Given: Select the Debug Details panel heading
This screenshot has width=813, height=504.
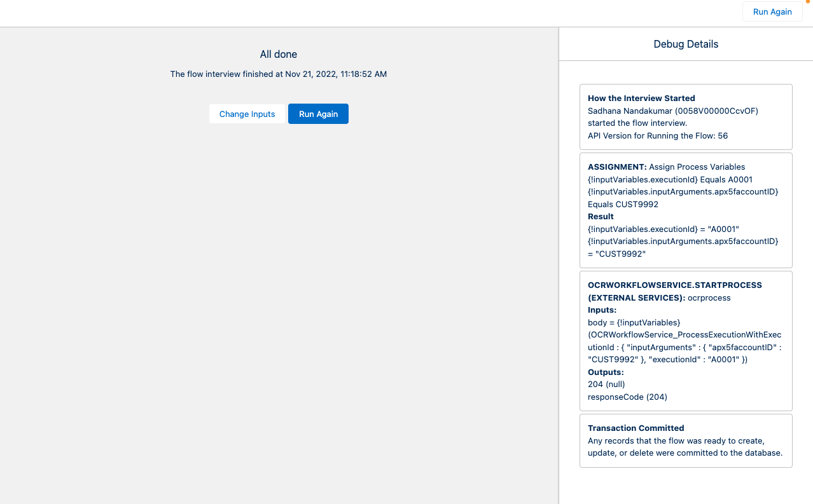Looking at the screenshot, I should (x=686, y=44).
